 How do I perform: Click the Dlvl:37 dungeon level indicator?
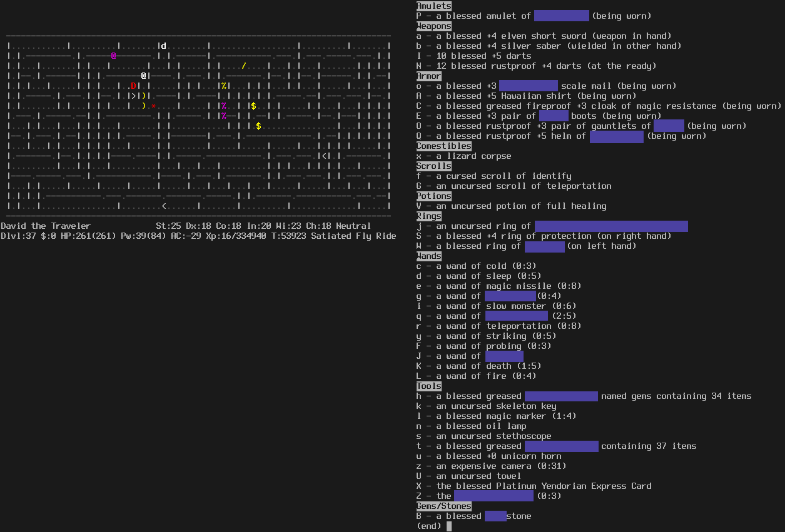tap(18, 236)
